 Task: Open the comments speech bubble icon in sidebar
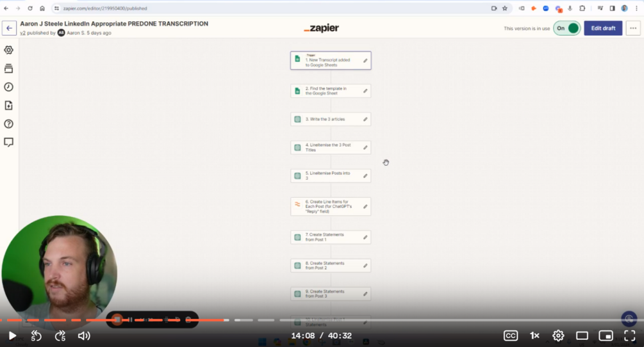8,142
